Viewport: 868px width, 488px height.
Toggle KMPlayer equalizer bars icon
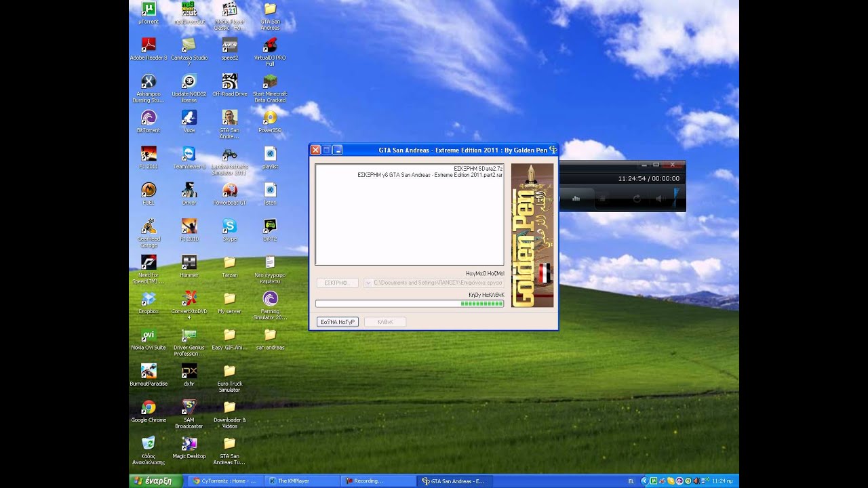[x=576, y=199]
